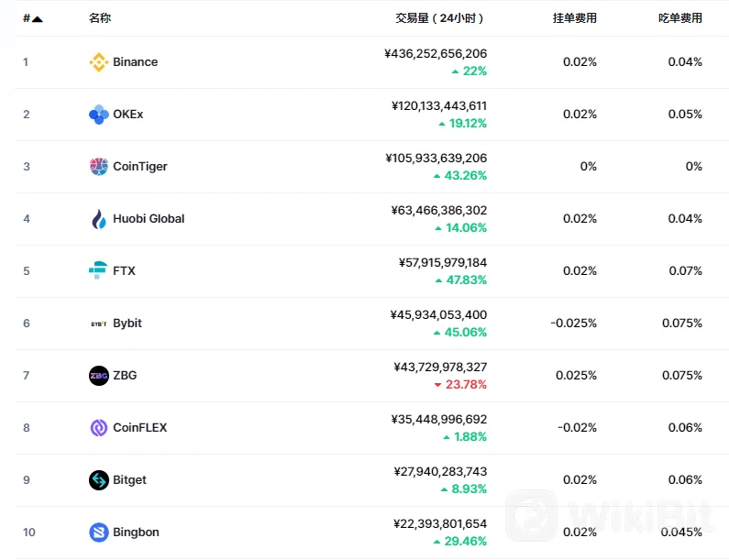Open the CoinFLEX exchange name link
The image size is (729, 560).
tap(140, 428)
